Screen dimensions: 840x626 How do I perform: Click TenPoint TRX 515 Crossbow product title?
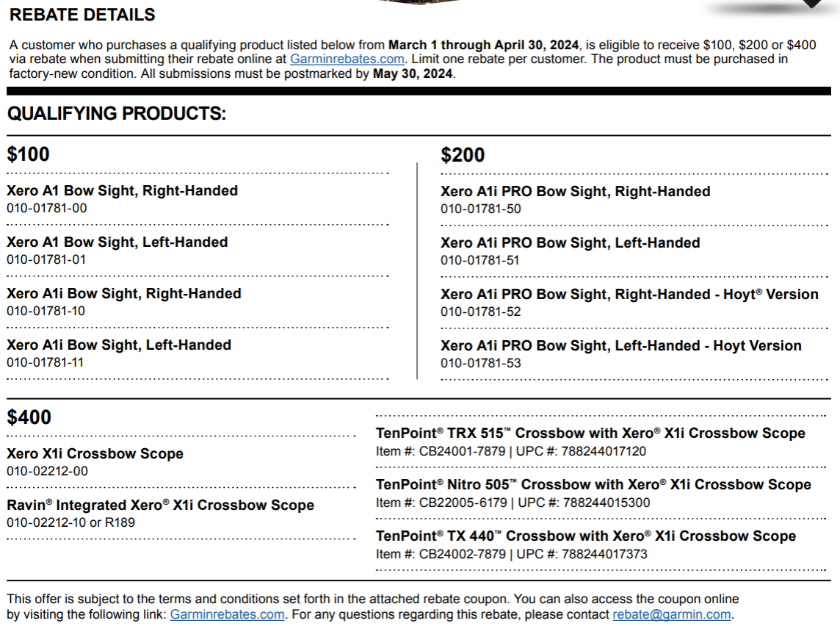[x=590, y=433]
